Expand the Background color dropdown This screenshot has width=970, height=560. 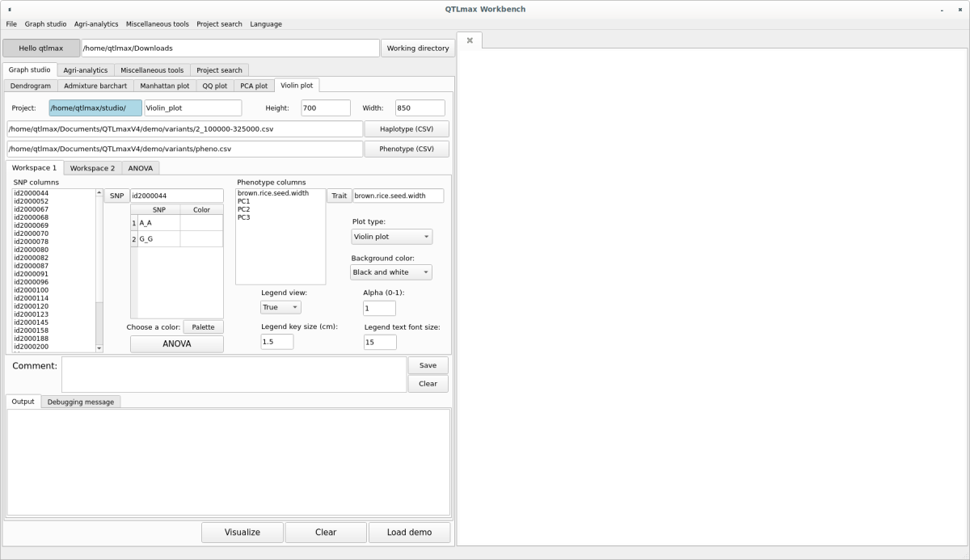[391, 272]
